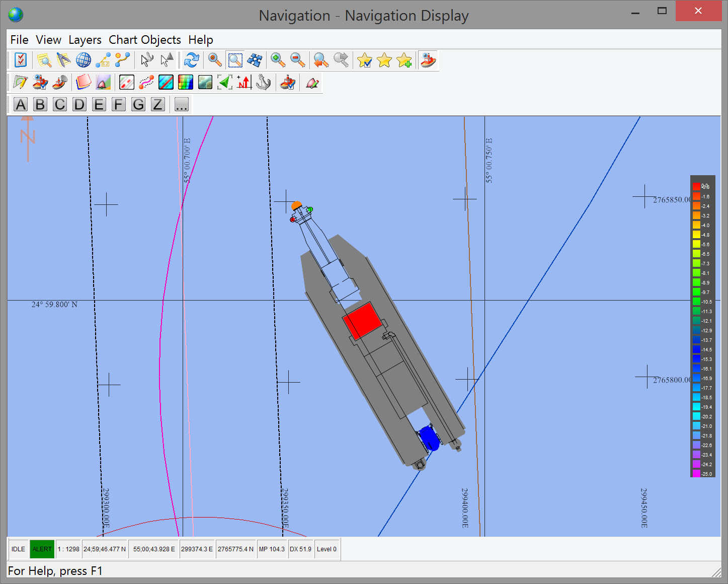Click the globe icon in the toolbar
The width and height of the screenshot is (728, 584).
click(83, 60)
